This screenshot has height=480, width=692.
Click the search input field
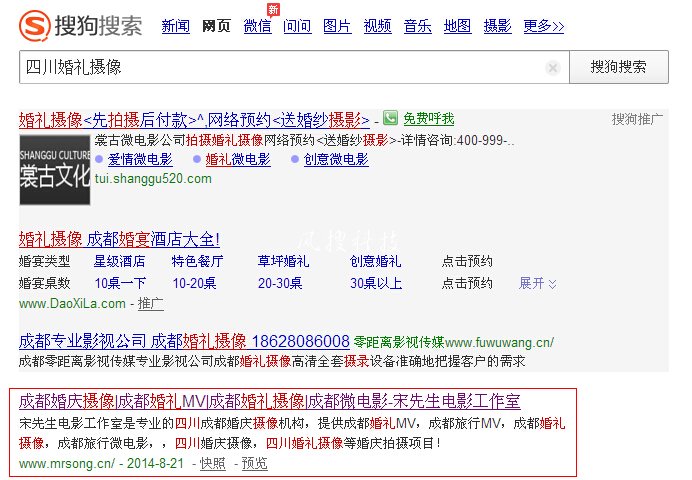pyautogui.click(x=280, y=68)
